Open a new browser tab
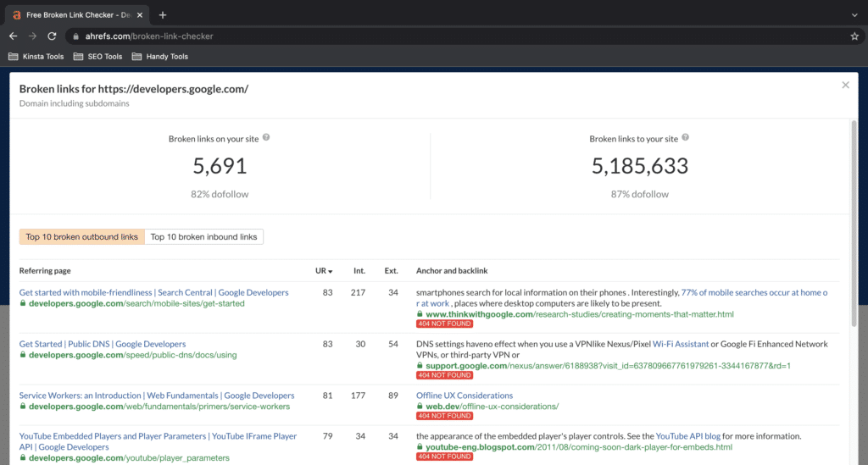 click(163, 14)
